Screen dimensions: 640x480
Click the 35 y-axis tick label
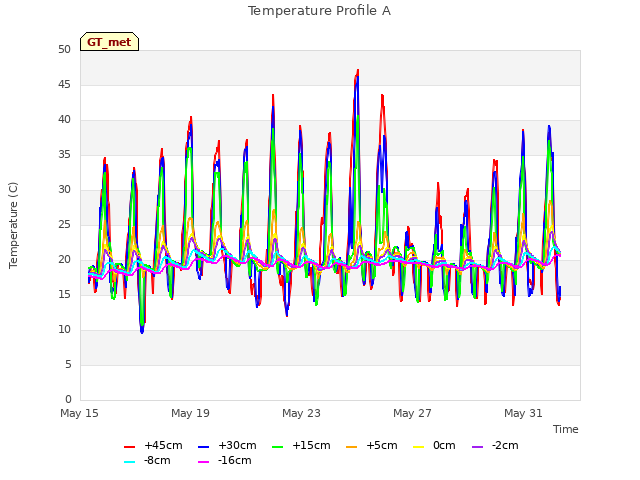[64, 155]
